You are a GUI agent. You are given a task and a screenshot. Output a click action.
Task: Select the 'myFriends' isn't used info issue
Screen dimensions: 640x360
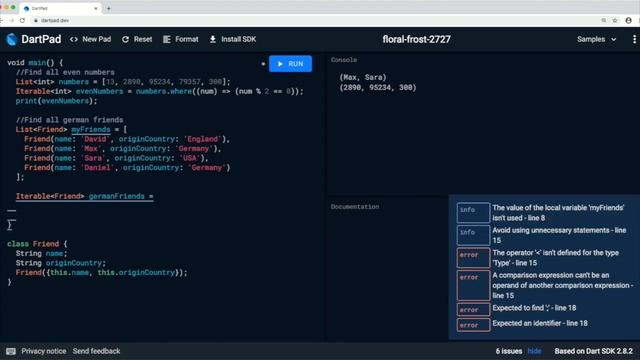click(544, 213)
